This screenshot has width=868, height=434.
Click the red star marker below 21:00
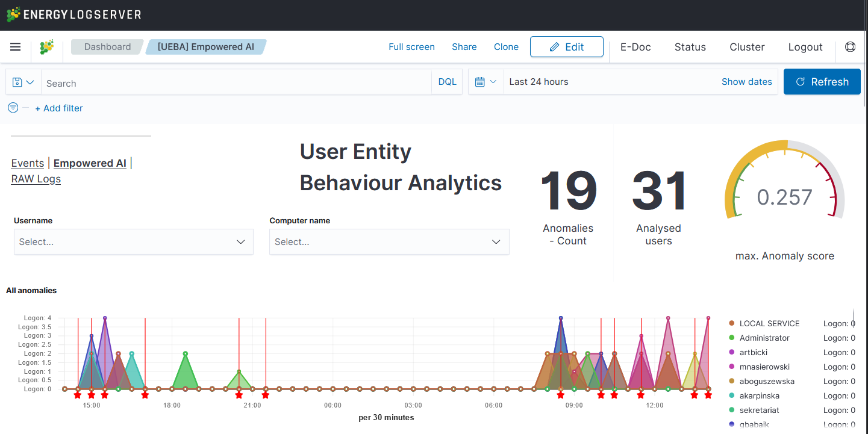(266, 395)
